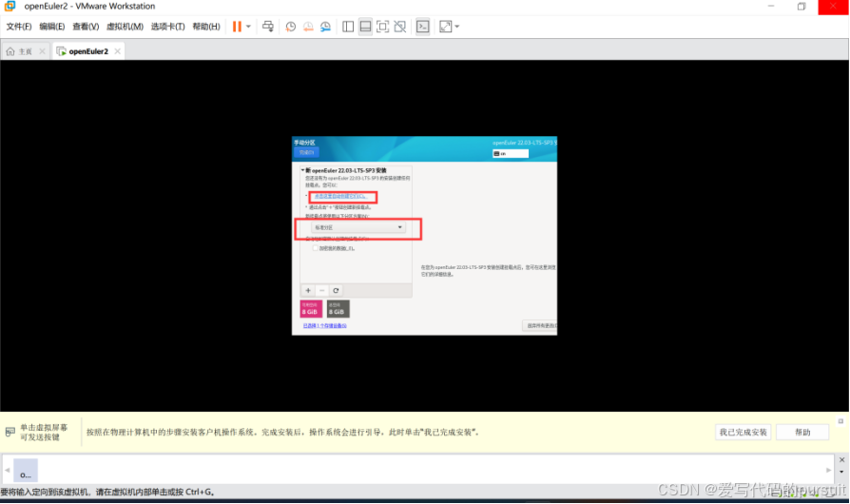Image resolution: width=850 pixels, height=504 pixels.
Task: Open the selected storage device link
Action: [325, 326]
